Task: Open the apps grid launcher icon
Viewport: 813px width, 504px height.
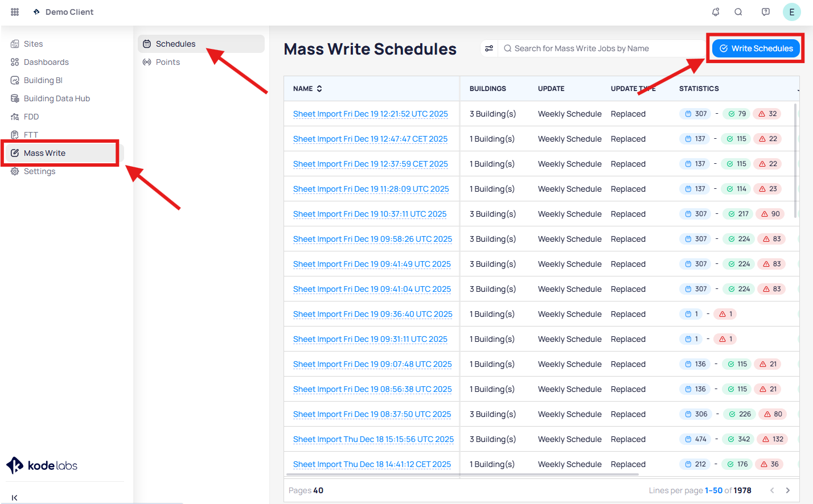Action: pos(15,12)
